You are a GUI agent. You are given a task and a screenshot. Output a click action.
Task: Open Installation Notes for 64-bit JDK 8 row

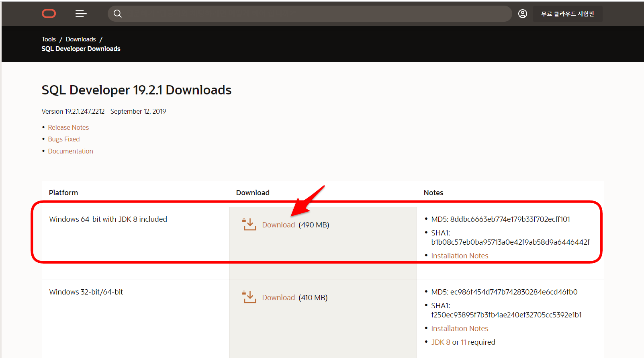pos(460,256)
